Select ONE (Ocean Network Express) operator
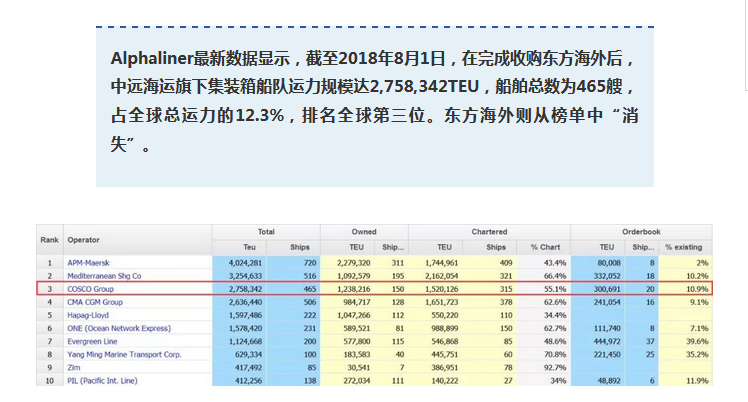 click(117, 327)
